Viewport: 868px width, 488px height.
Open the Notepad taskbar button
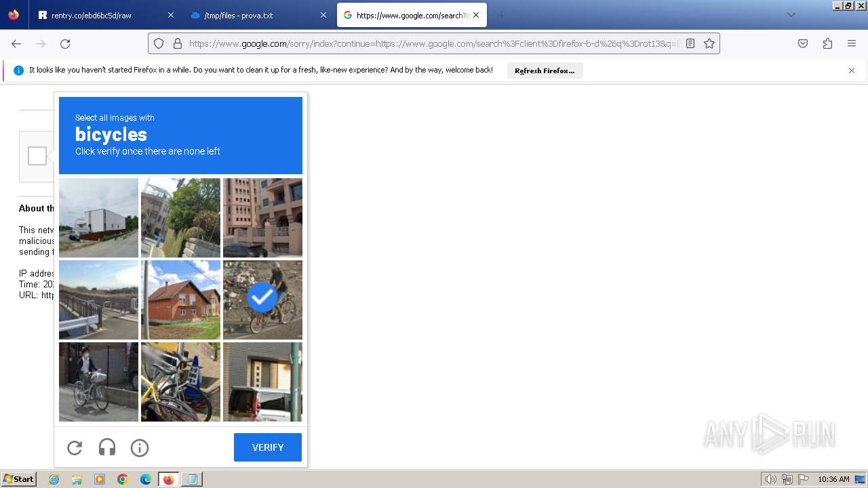(192, 479)
